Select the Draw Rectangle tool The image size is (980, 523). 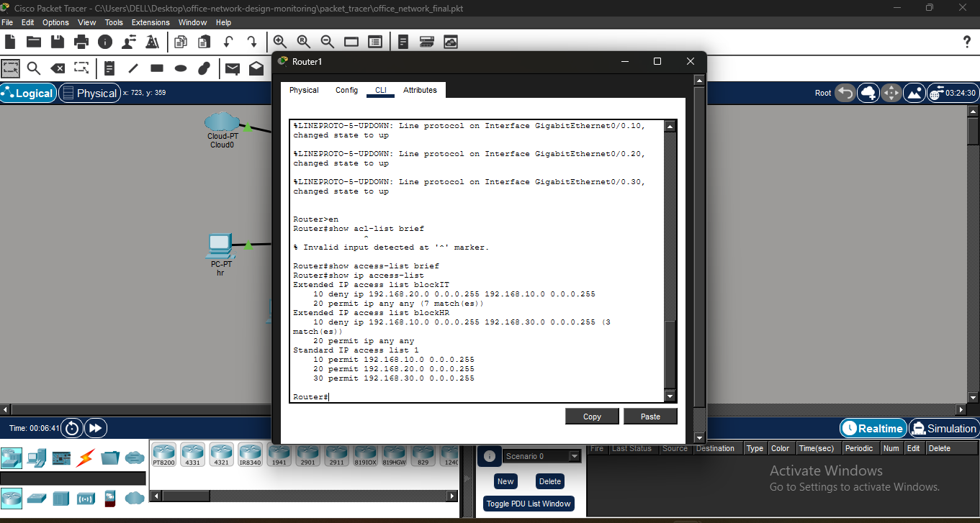coord(157,68)
